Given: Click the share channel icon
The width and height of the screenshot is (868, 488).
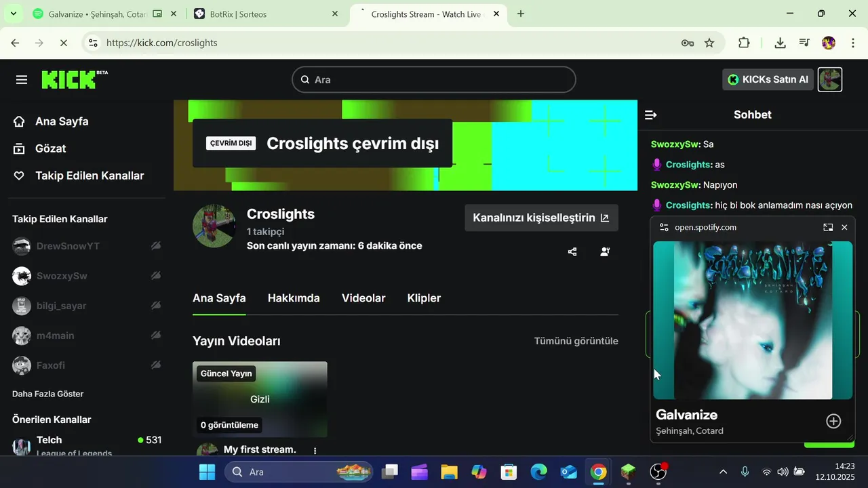Looking at the screenshot, I should point(572,252).
